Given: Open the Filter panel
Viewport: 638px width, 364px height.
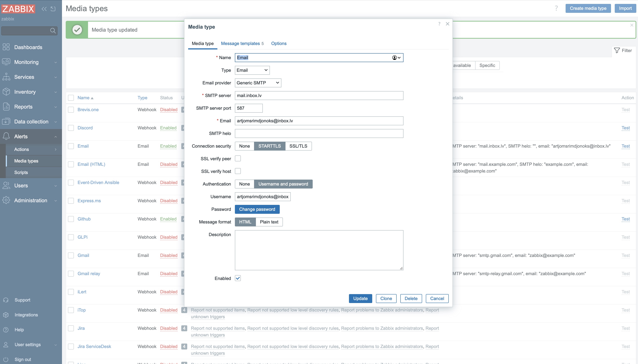Looking at the screenshot, I should pos(623,51).
